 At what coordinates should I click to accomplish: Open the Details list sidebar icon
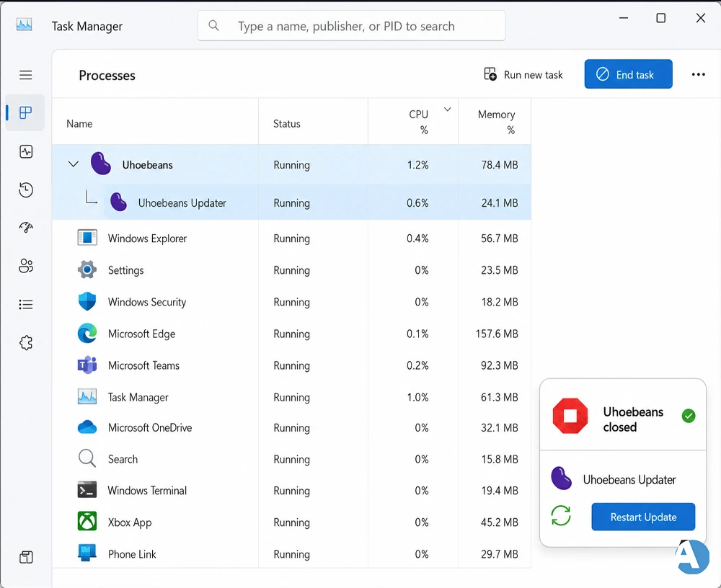pyautogui.click(x=26, y=304)
